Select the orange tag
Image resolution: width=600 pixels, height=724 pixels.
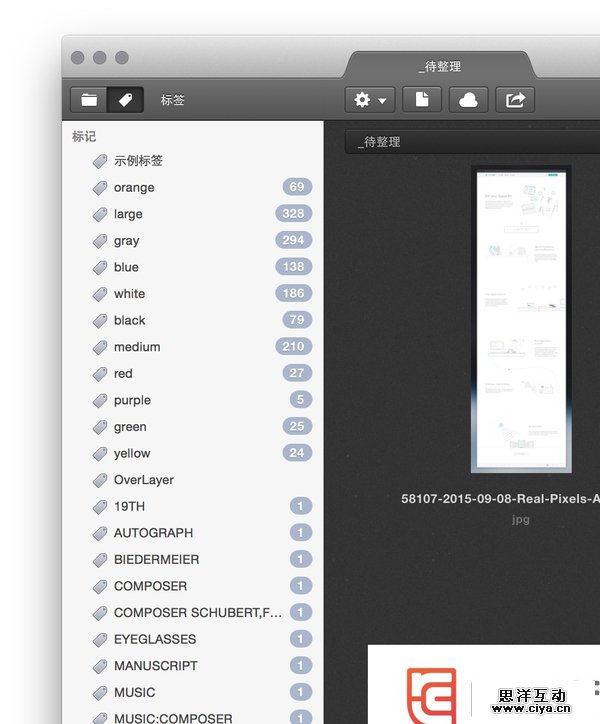[x=193, y=187]
